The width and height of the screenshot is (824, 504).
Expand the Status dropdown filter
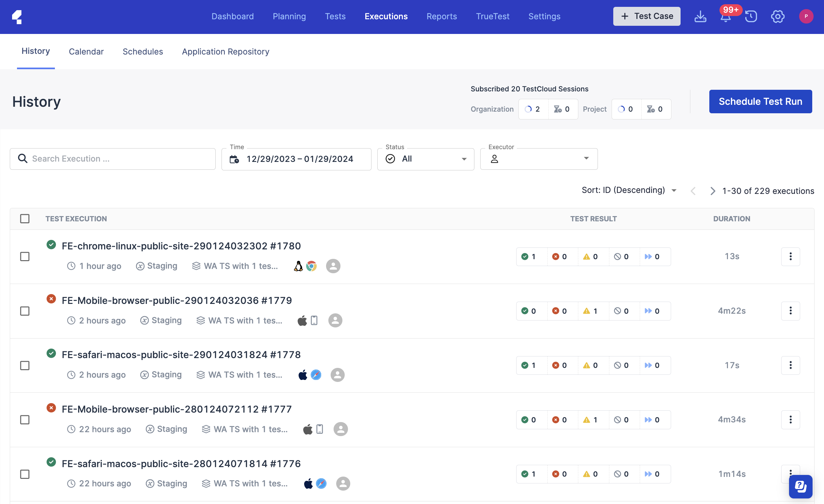point(425,159)
